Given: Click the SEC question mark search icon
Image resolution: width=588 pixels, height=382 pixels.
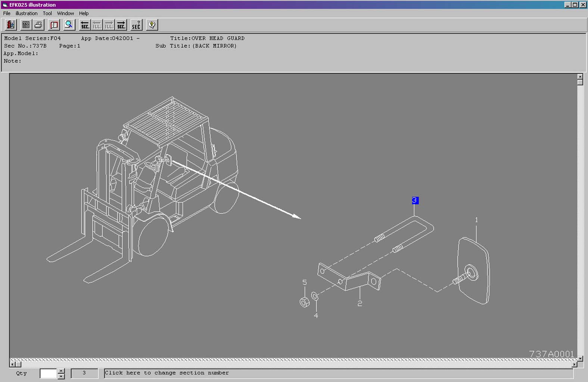Looking at the screenshot, I should click(136, 25).
